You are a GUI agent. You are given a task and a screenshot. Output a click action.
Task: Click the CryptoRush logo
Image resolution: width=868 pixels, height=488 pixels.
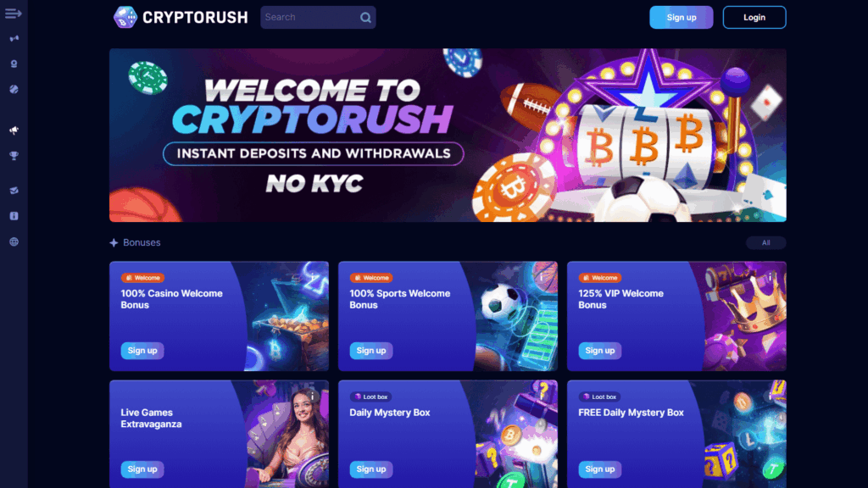(x=181, y=17)
